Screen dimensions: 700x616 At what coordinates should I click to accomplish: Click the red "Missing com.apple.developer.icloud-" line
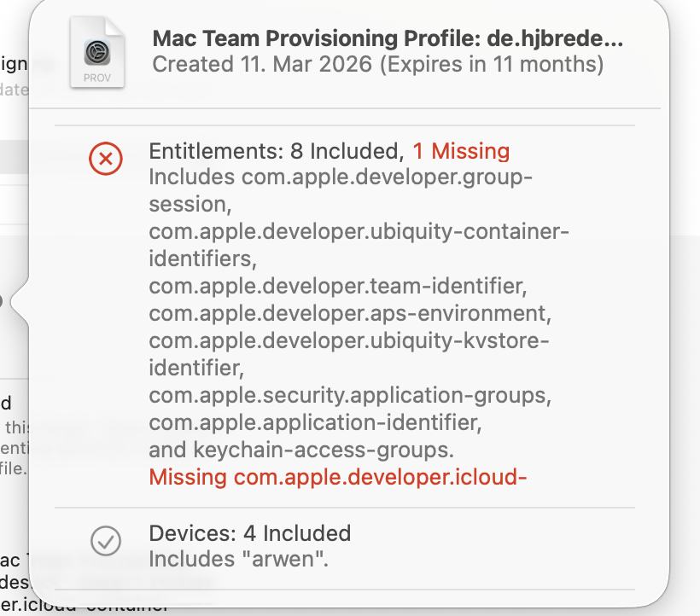click(x=338, y=476)
